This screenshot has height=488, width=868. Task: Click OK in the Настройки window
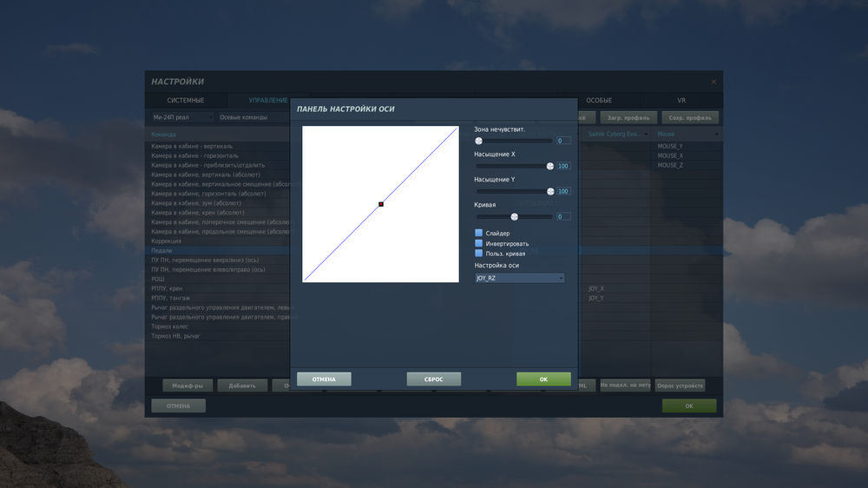pos(689,406)
